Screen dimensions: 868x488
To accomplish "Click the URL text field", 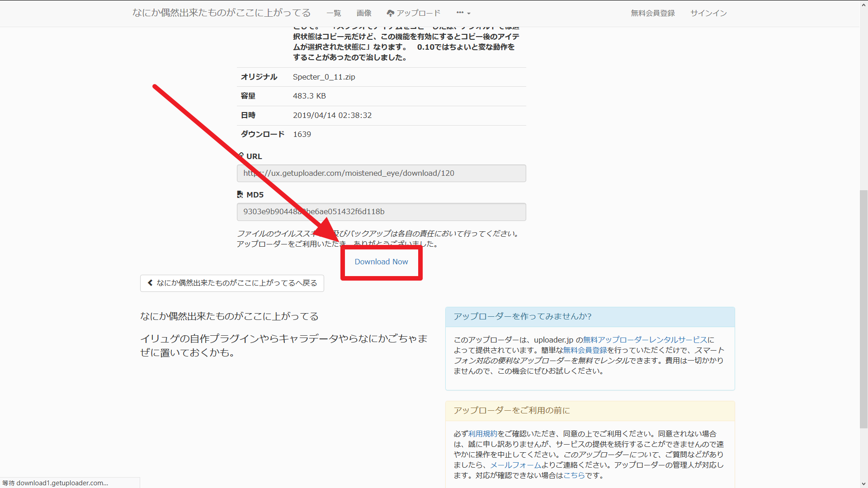I will 381,173.
